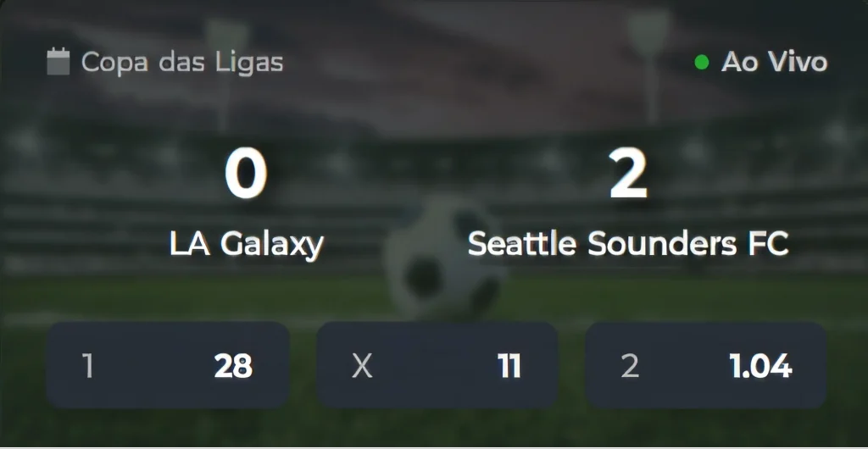The height and width of the screenshot is (449, 868).
Task: Bet on home win at odds 28
Action: 168,366
